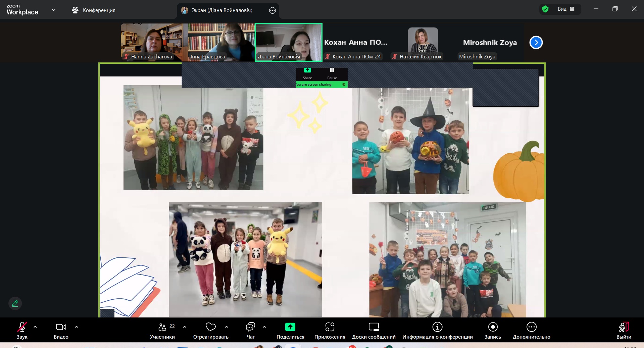Open the Apps panel
Screen dimensions: 644x348
pyautogui.click(x=330, y=331)
